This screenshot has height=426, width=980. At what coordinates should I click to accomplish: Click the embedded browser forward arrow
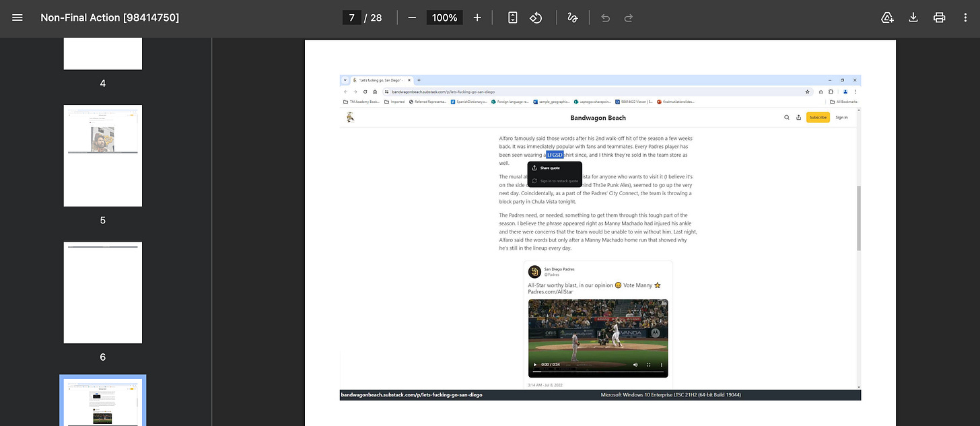pos(355,92)
